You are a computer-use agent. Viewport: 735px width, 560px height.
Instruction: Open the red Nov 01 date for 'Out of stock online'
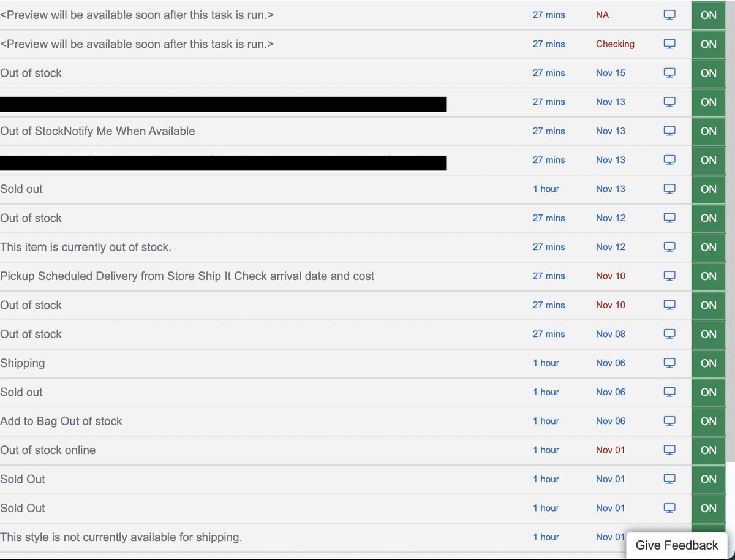coord(611,450)
